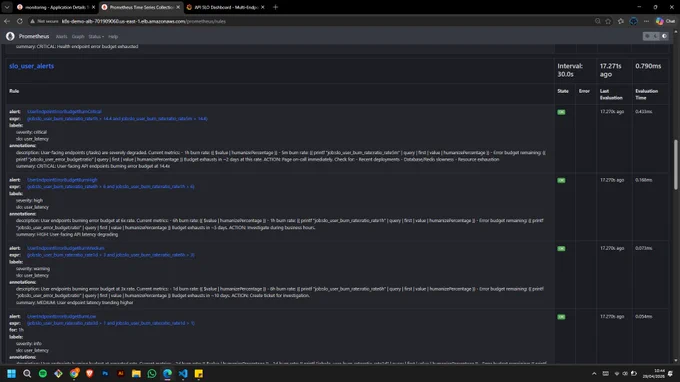Click 'summary: HIGH: User-facing API latency degrading' text
The height and width of the screenshot is (382, 680).
tap(67, 235)
